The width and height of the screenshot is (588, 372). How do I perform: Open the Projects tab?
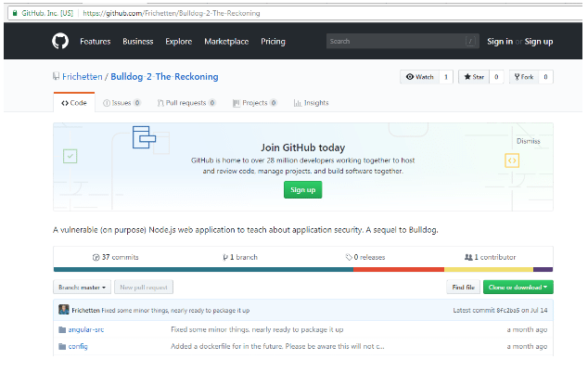click(254, 103)
